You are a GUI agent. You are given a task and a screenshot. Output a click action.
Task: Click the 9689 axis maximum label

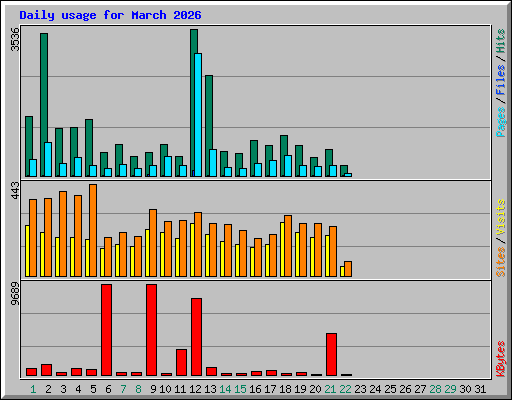[16, 294]
